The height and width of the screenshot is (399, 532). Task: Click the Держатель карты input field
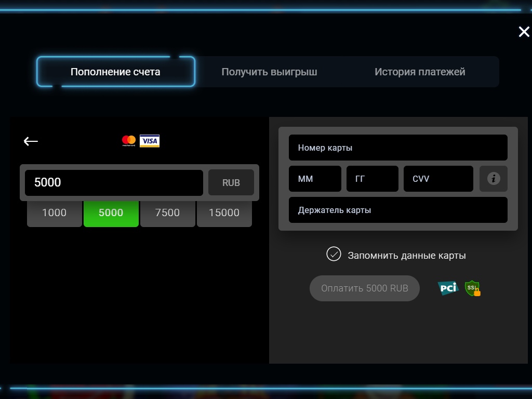click(x=398, y=210)
